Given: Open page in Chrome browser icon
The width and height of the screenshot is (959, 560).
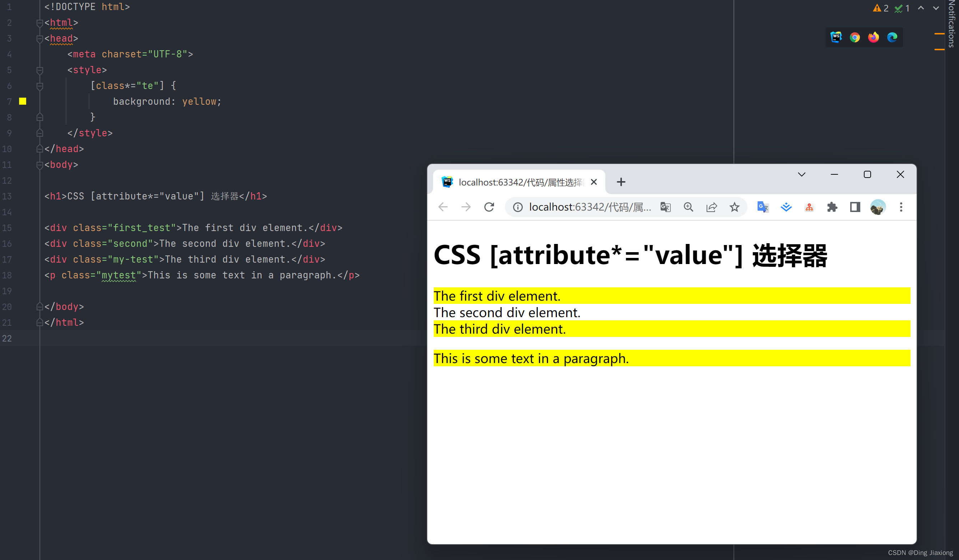Looking at the screenshot, I should 855,37.
